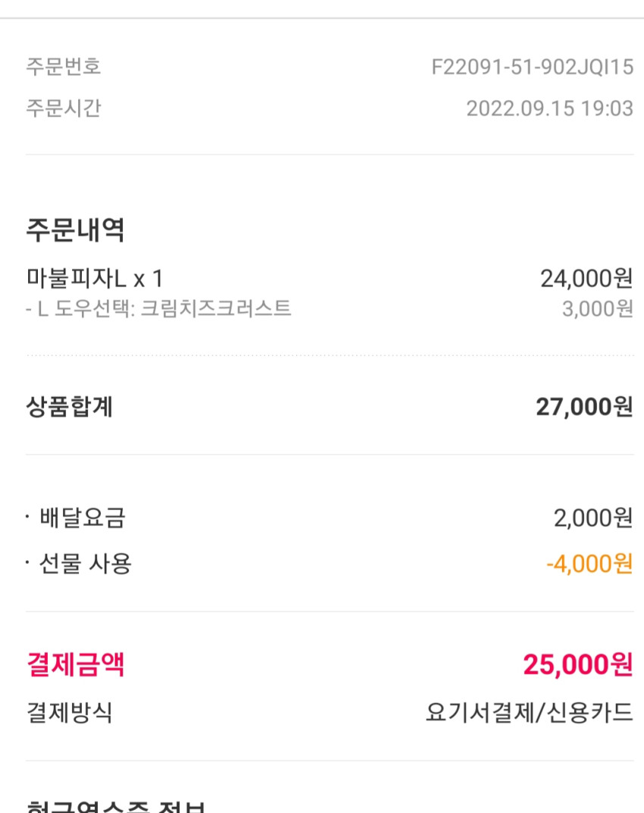Tap the 주문시간 label
Viewport: 644px width, 813px height.
tap(63, 108)
